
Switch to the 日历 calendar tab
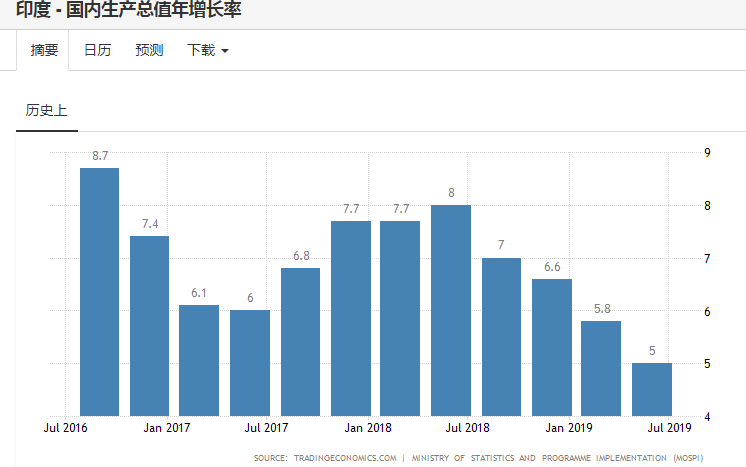[x=97, y=50]
